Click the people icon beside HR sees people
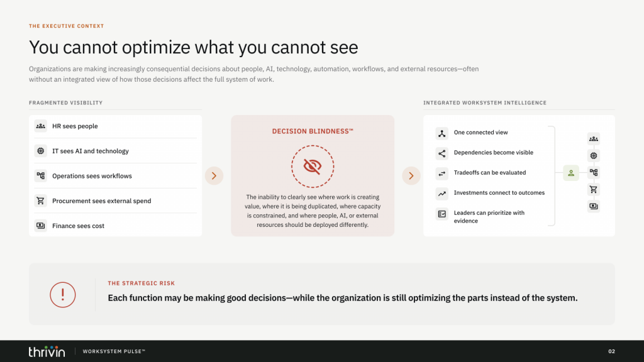 (x=40, y=126)
